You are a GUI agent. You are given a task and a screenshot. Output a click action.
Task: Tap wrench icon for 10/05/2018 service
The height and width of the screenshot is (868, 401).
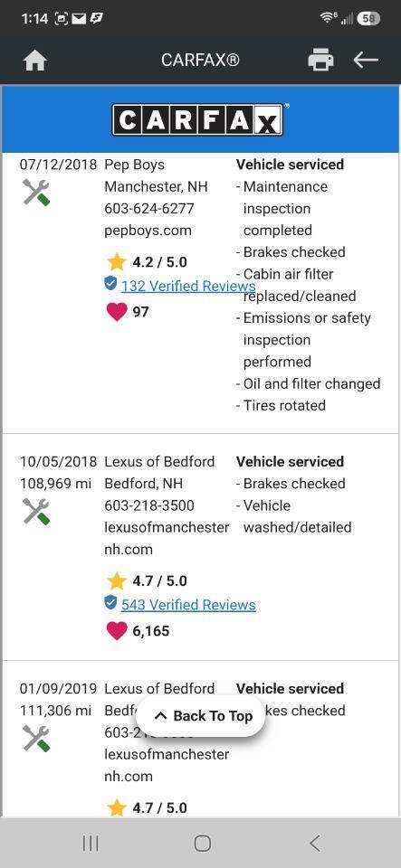[36, 512]
